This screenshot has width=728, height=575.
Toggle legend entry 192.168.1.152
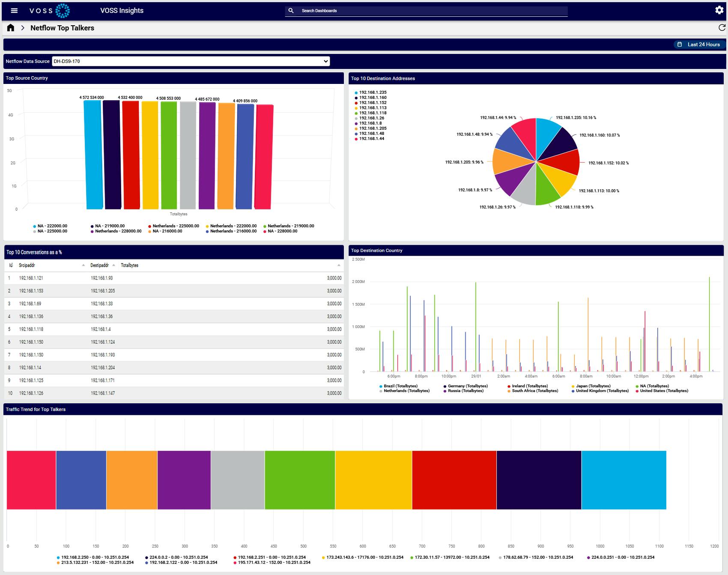pyautogui.click(x=370, y=103)
